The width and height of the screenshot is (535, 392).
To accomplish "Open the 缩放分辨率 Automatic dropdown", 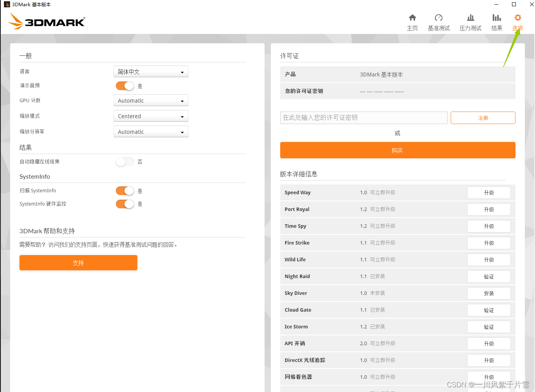I will 151,131.
